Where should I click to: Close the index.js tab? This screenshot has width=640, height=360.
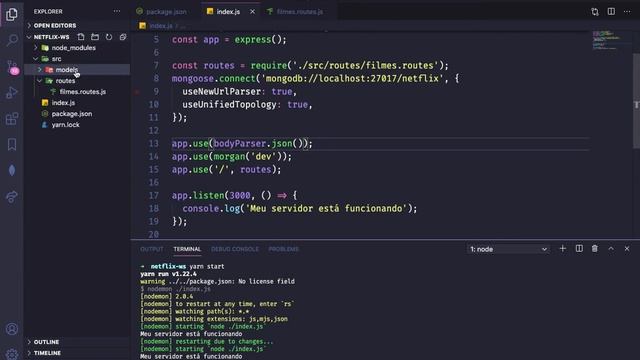coord(252,11)
